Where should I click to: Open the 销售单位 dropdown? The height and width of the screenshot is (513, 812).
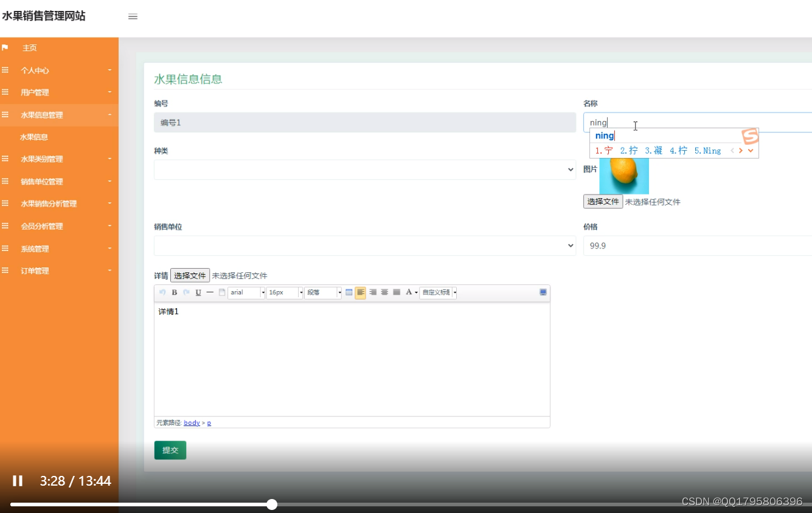[365, 246]
